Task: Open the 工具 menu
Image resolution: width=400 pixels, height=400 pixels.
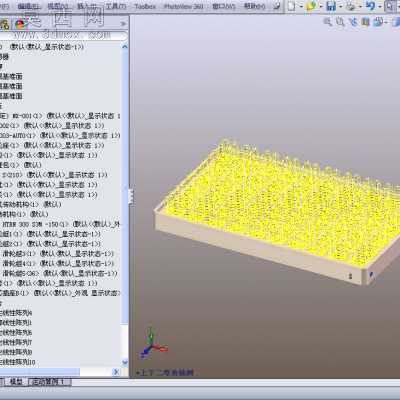Action: pyautogui.click(x=116, y=6)
